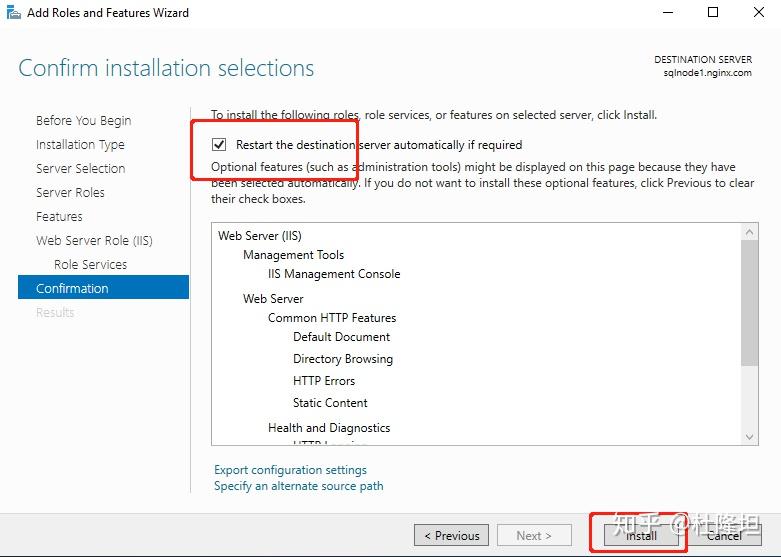Click the scroll down arrow of selections list
Screen dimensions: 781x557
tap(751, 436)
